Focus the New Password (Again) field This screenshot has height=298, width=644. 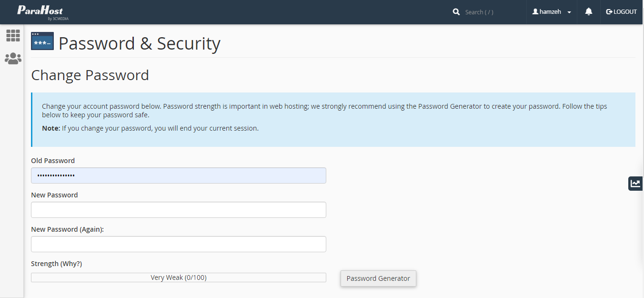tap(179, 244)
